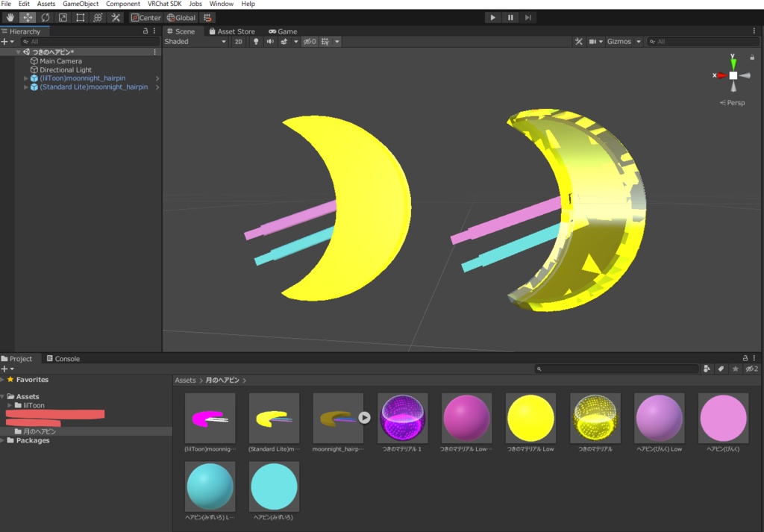Expand (lilToon)moonnight_hairpin in Hierarchy
Image resolution: width=764 pixels, height=532 pixels.
pyautogui.click(x=26, y=78)
